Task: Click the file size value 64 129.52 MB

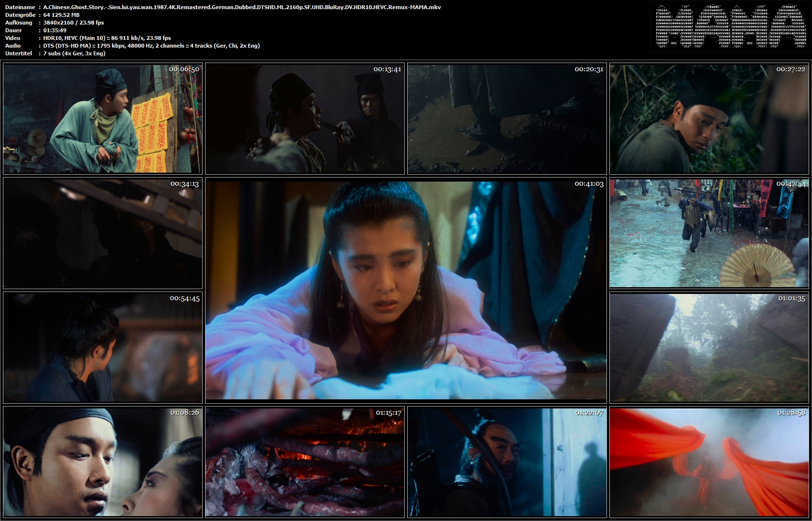Action: point(62,15)
